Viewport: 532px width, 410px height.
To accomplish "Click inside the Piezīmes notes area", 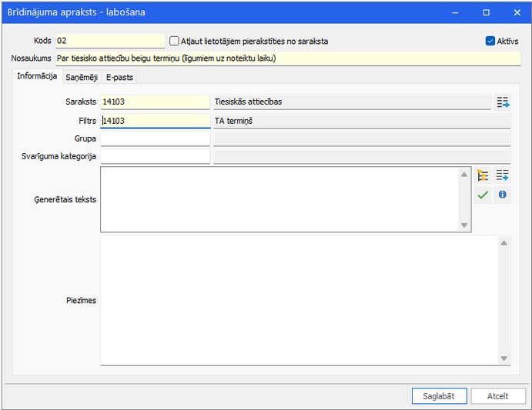I will pos(299,301).
